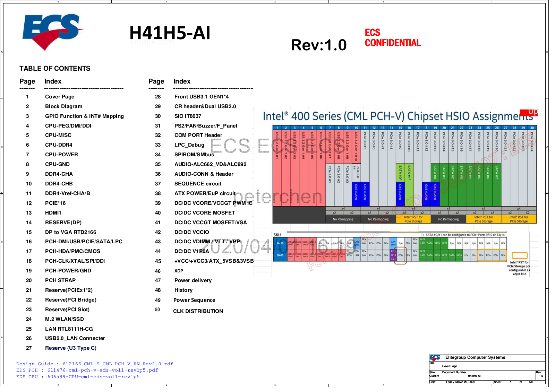
Task: Select the SPIROM/SMbus entry
Action: pos(194,155)
